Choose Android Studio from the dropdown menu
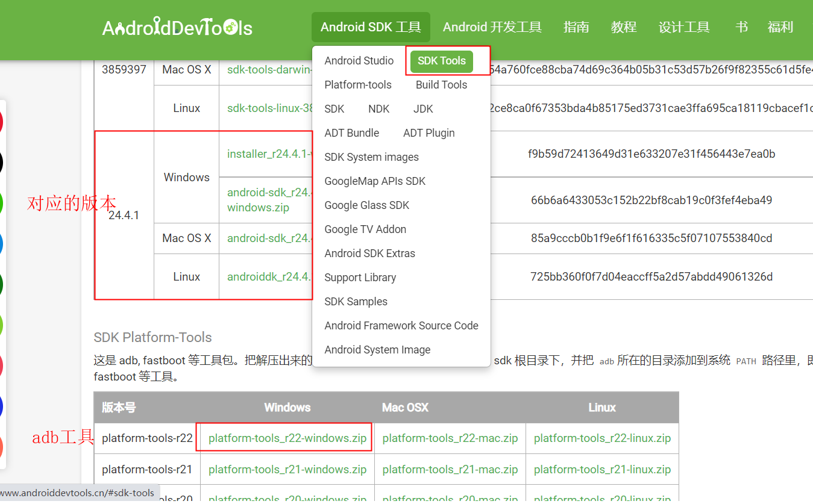The height and width of the screenshot is (504, 813). [359, 61]
